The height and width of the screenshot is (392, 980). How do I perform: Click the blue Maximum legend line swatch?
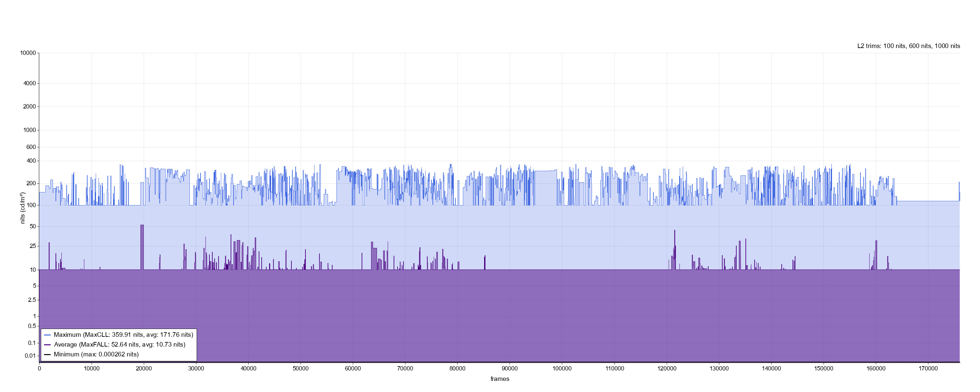(x=48, y=335)
